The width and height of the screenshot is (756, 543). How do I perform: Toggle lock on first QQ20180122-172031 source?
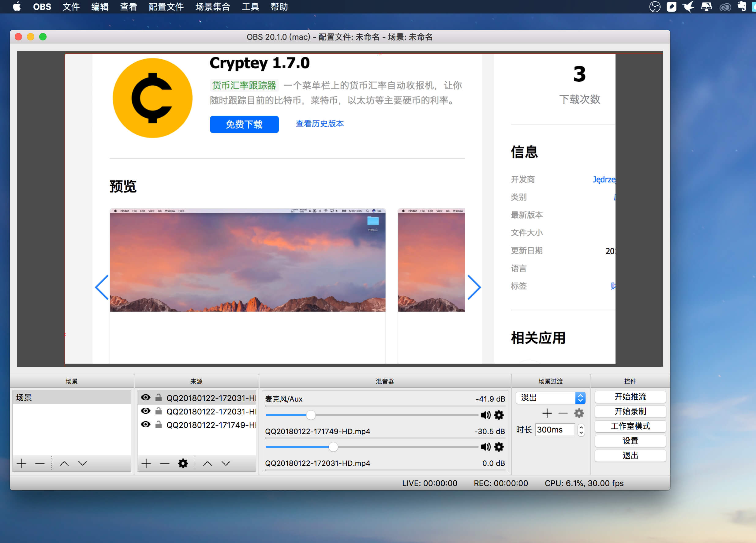tap(159, 397)
